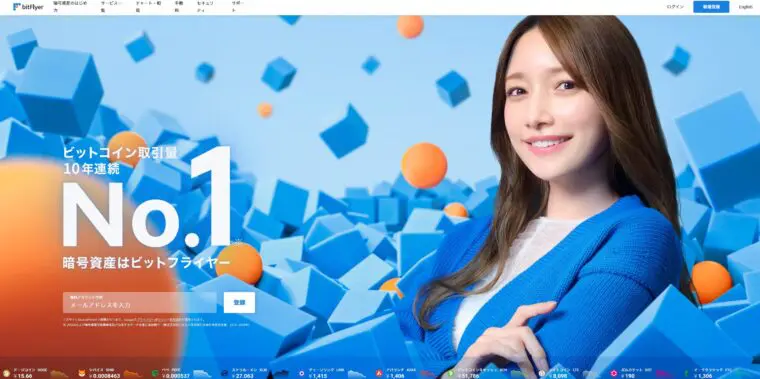Open the Pepe price sparkline chart

pos(202,374)
